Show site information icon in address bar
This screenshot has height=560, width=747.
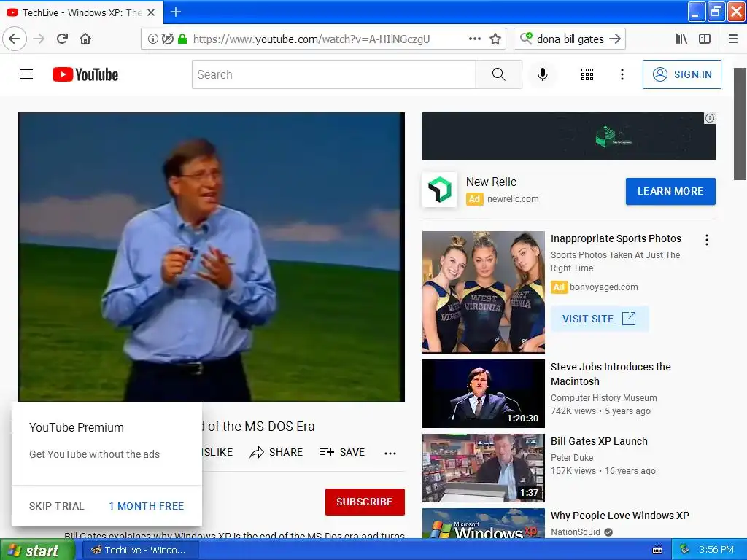[152, 39]
